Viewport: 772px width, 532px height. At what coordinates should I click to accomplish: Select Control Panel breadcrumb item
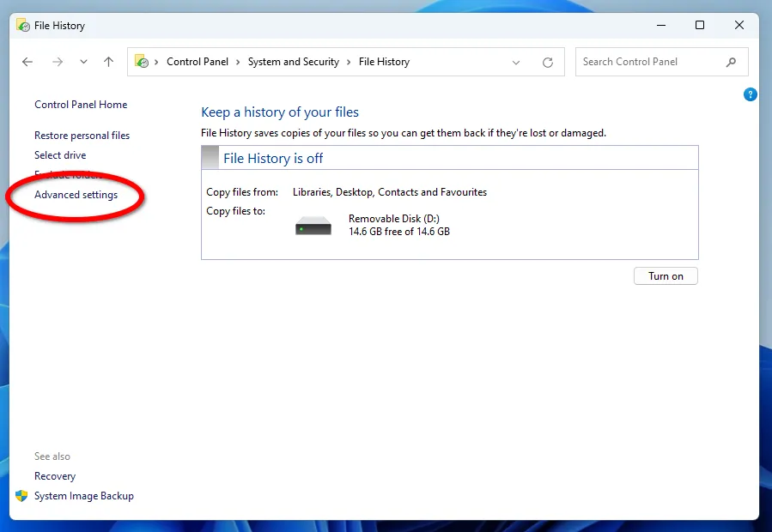tap(197, 62)
